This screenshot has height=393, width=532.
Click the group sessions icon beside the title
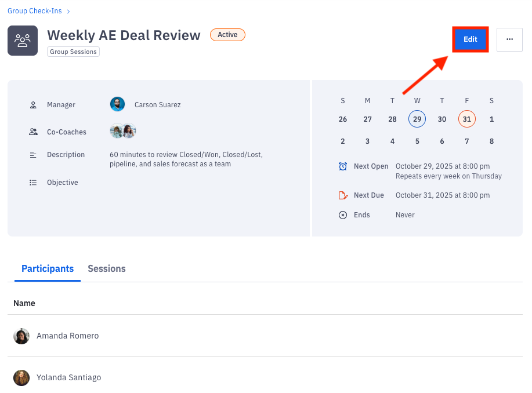23,41
